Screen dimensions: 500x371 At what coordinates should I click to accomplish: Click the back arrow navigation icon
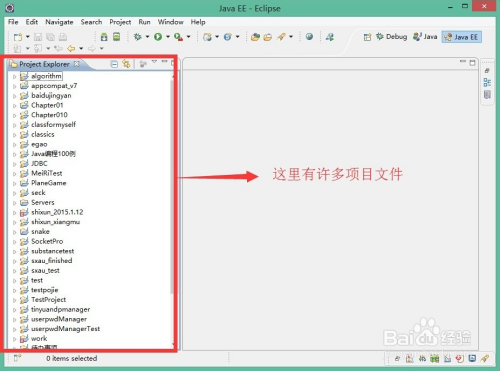[71, 49]
